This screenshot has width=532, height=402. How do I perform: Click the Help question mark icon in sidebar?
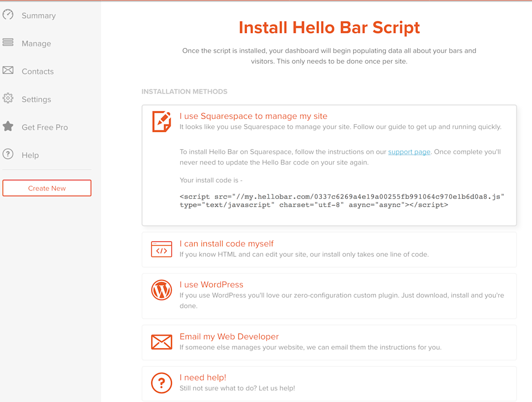coord(8,154)
